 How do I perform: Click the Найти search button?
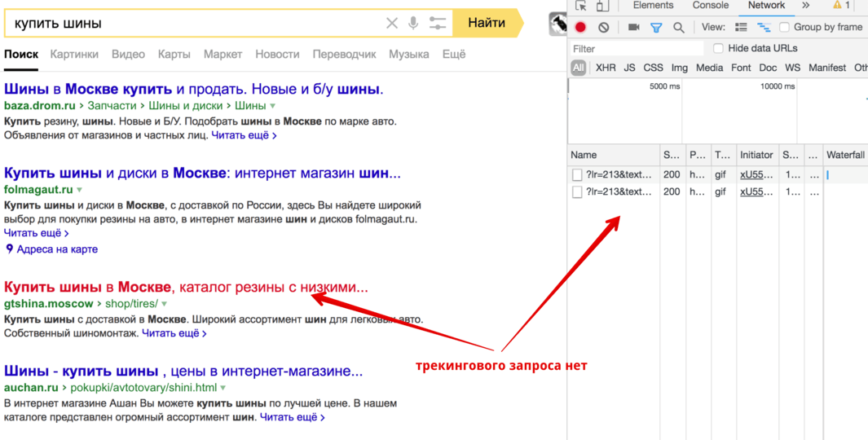pyautogui.click(x=487, y=23)
